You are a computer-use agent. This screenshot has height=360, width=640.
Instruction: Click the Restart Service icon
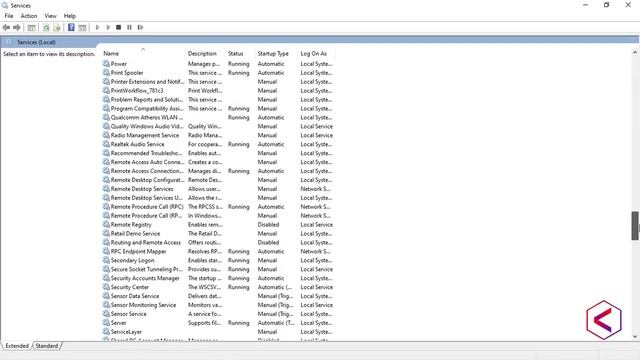tap(140, 27)
